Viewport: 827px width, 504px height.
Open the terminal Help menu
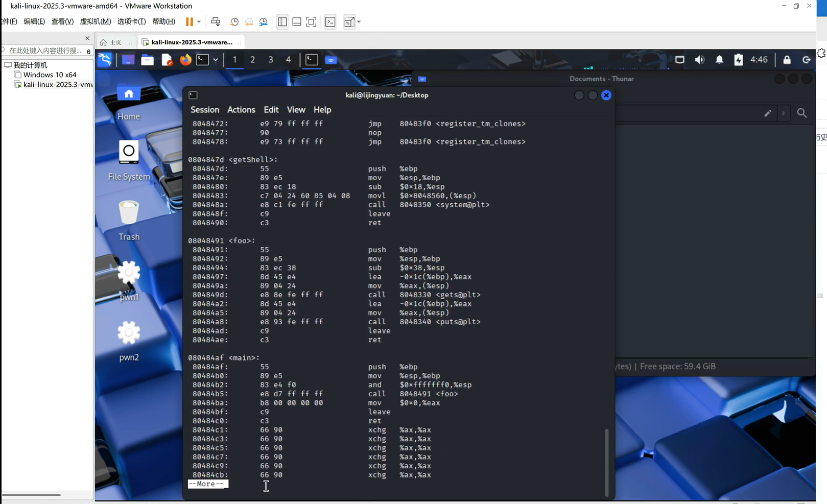(x=322, y=110)
